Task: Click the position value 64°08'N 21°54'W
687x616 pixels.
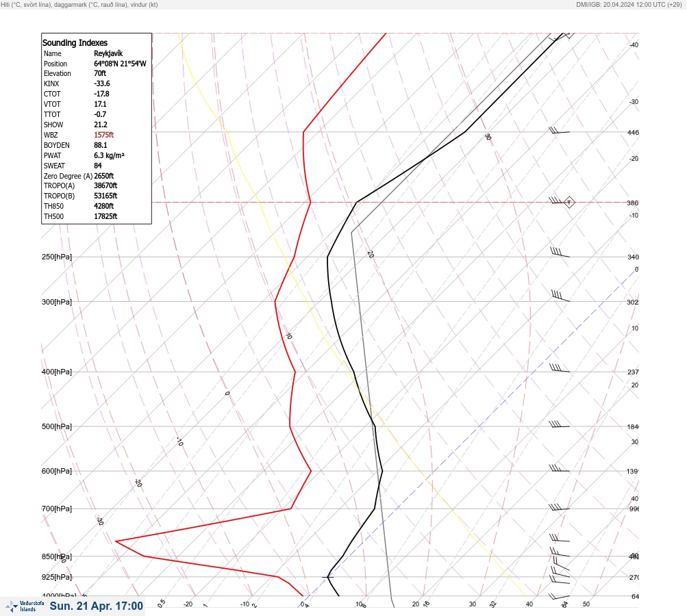Action: pos(120,64)
